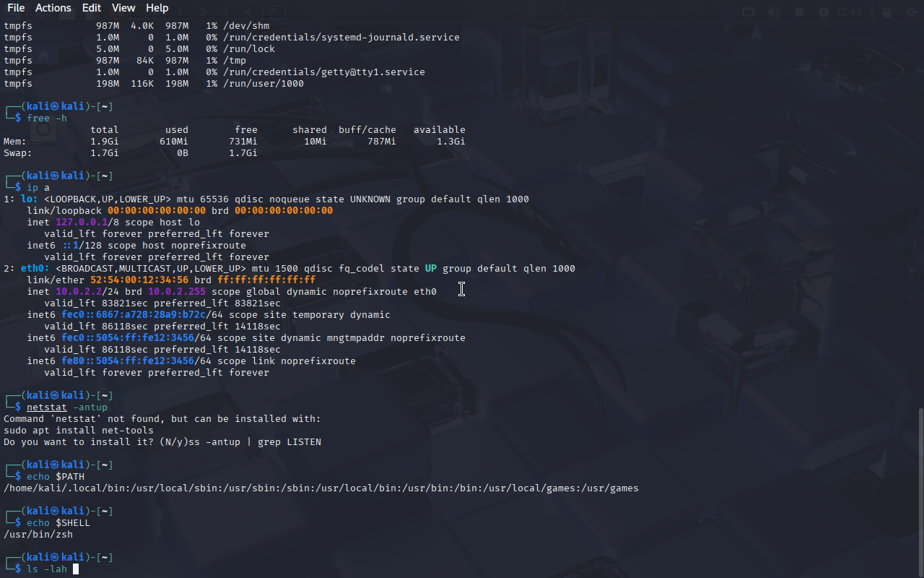Open the View menu
924x578 pixels.
(x=123, y=8)
